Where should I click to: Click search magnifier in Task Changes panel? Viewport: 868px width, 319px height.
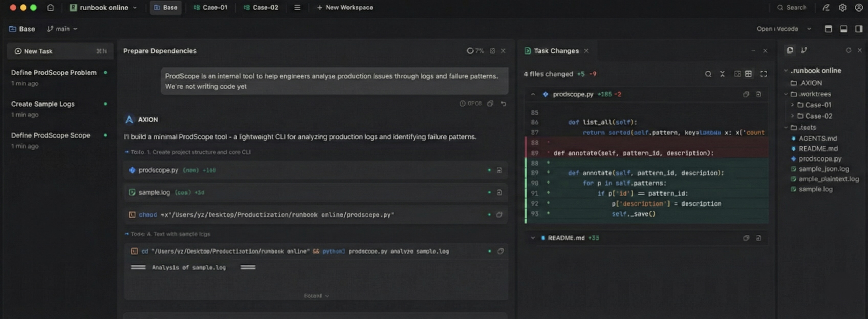click(x=708, y=74)
